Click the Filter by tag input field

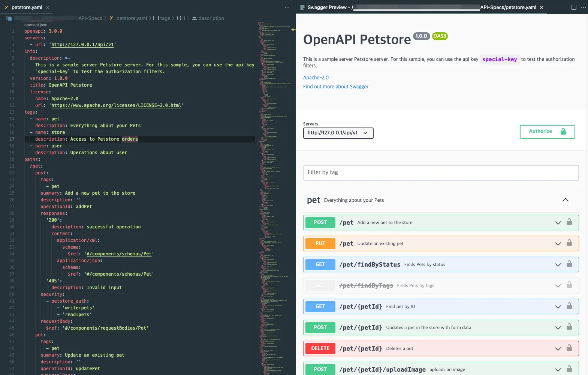tap(441, 172)
